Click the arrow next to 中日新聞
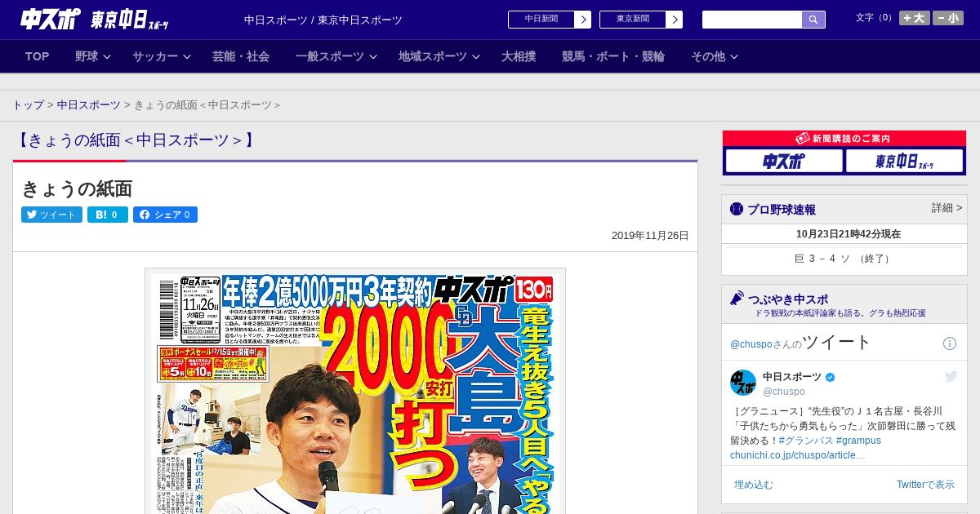980x514 pixels. (583, 20)
